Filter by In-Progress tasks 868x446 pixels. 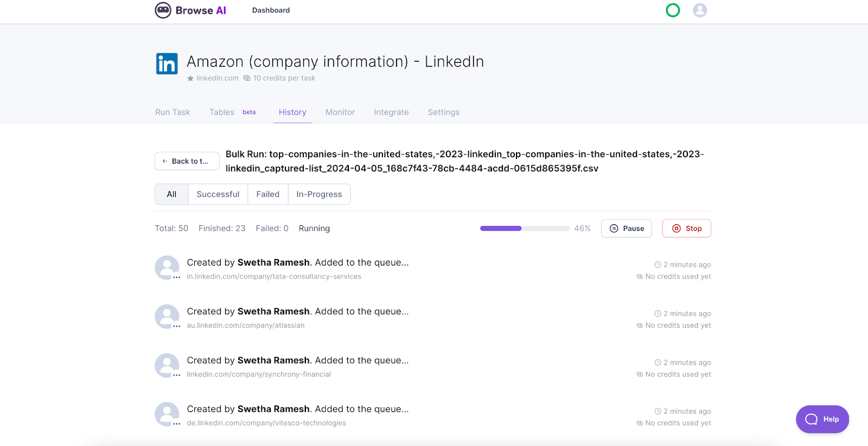pos(319,194)
